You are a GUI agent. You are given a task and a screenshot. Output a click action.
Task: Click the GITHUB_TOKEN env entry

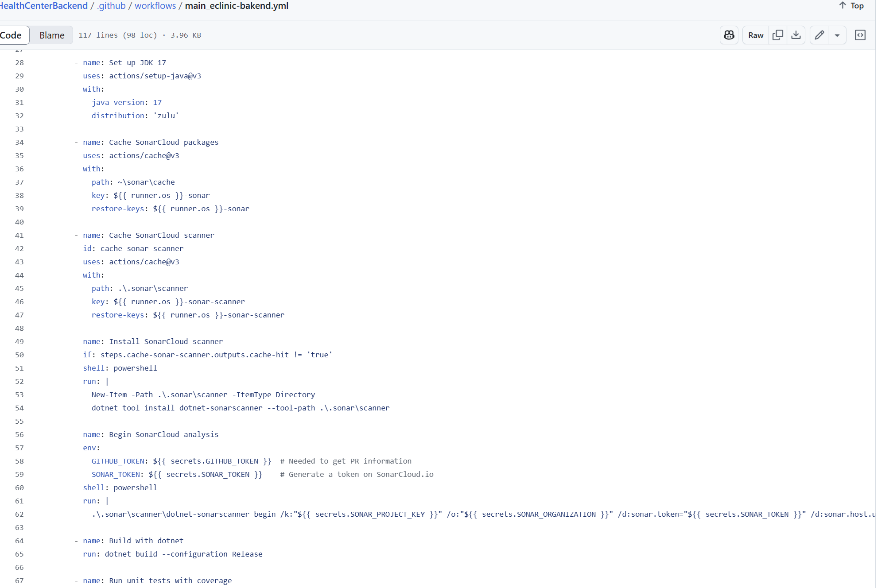(x=181, y=461)
